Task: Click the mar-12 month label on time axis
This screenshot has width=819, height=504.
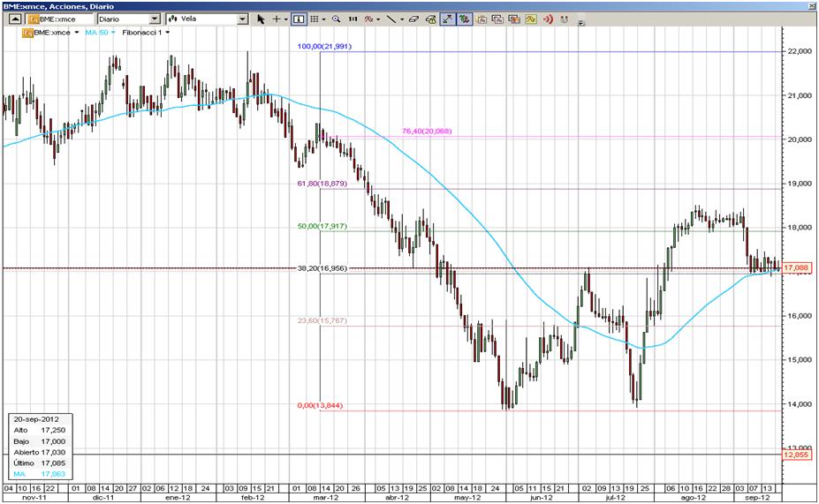Action: pos(326,498)
